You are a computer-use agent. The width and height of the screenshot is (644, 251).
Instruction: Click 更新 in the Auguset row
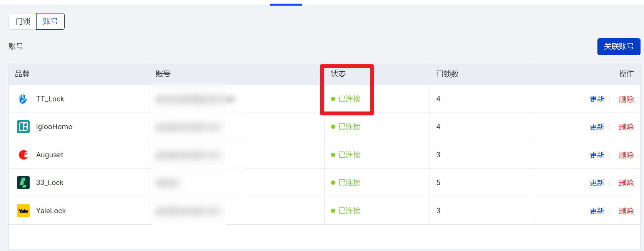[x=597, y=155]
